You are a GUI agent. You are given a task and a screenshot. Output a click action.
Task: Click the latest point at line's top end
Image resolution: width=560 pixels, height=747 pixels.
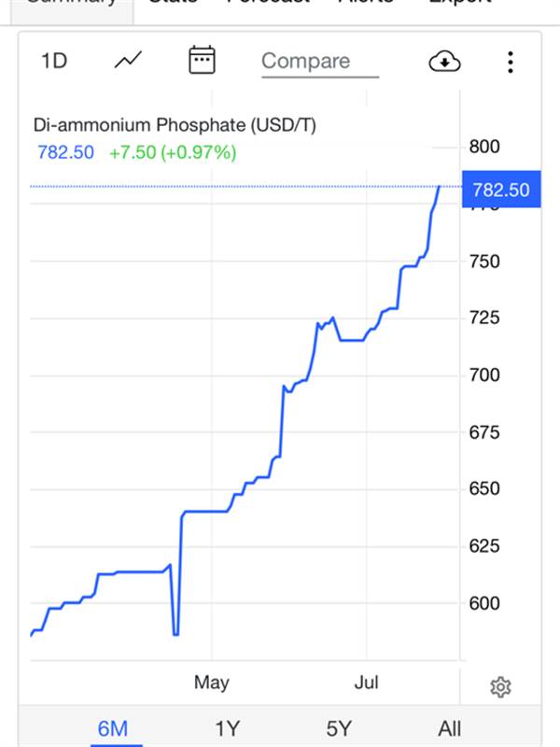[439, 187]
